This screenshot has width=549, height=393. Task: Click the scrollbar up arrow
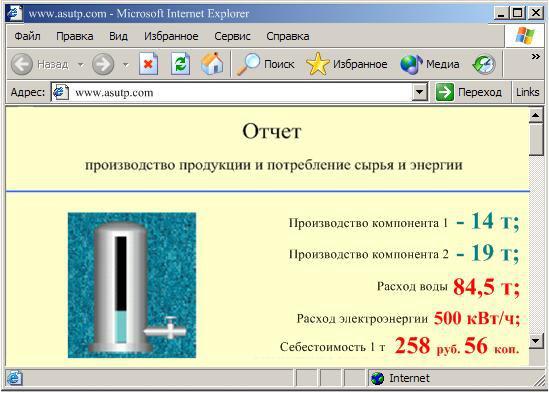point(536,115)
